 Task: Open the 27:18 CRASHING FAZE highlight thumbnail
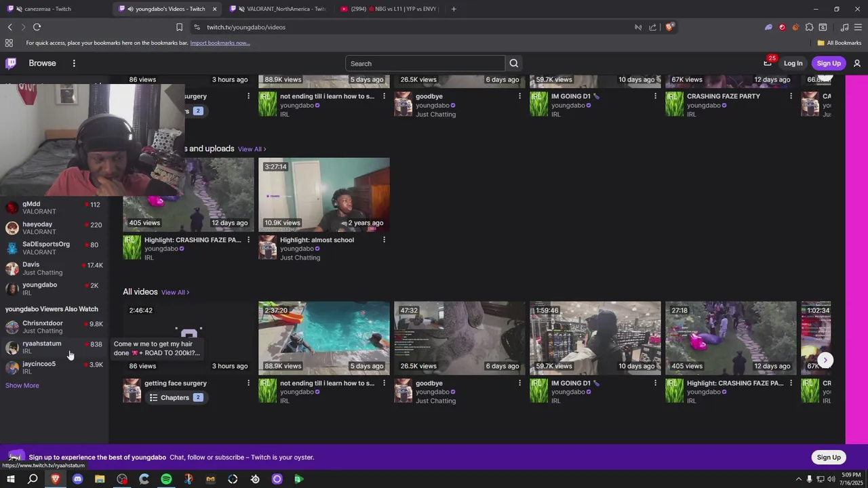click(731, 338)
